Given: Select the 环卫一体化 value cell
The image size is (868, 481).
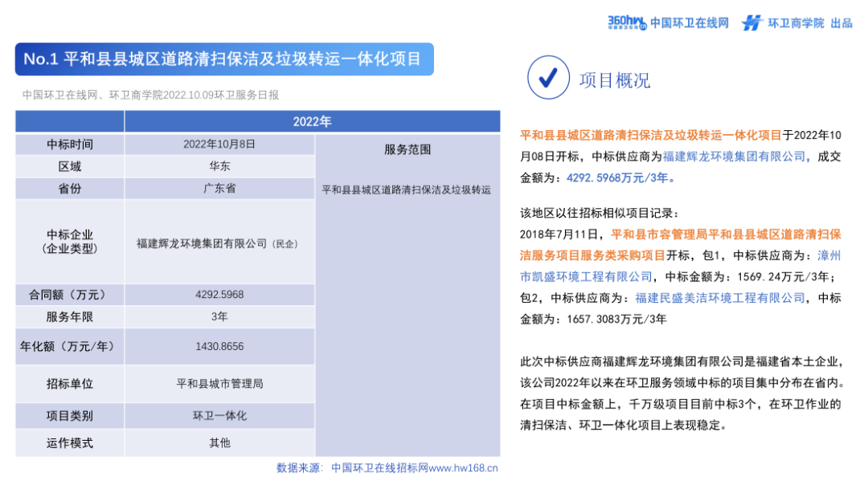Looking at the screenshot, I should point(219,416).
